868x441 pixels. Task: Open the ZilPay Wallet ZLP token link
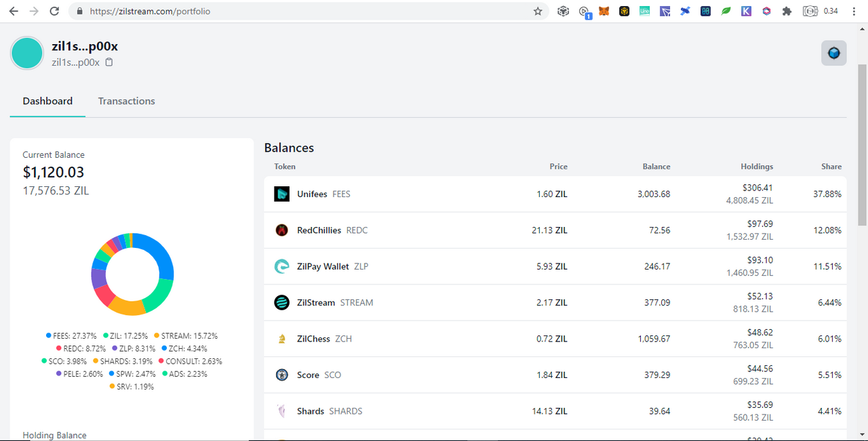332,266
